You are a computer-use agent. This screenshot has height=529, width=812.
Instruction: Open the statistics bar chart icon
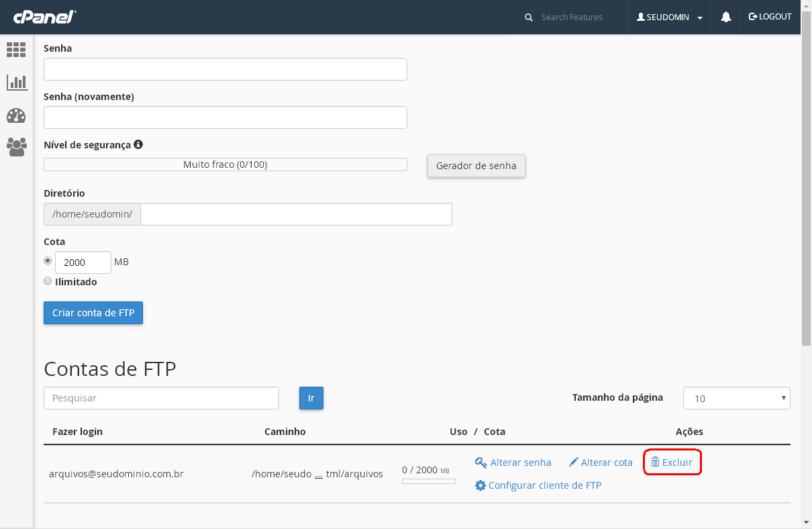pyautogui.click(x=16, y=82)
